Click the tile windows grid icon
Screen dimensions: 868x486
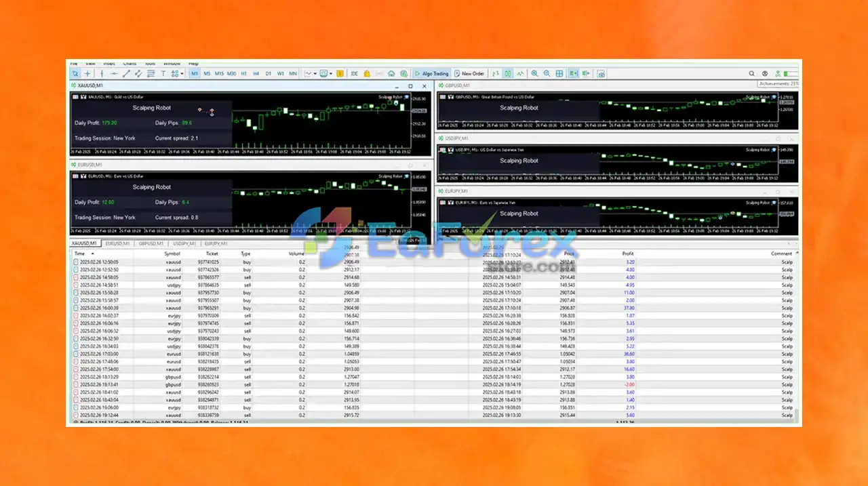559,73
